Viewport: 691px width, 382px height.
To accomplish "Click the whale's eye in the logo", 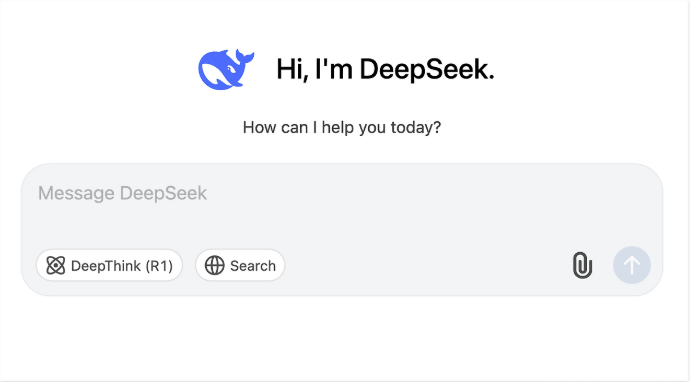I will [230, 70].
